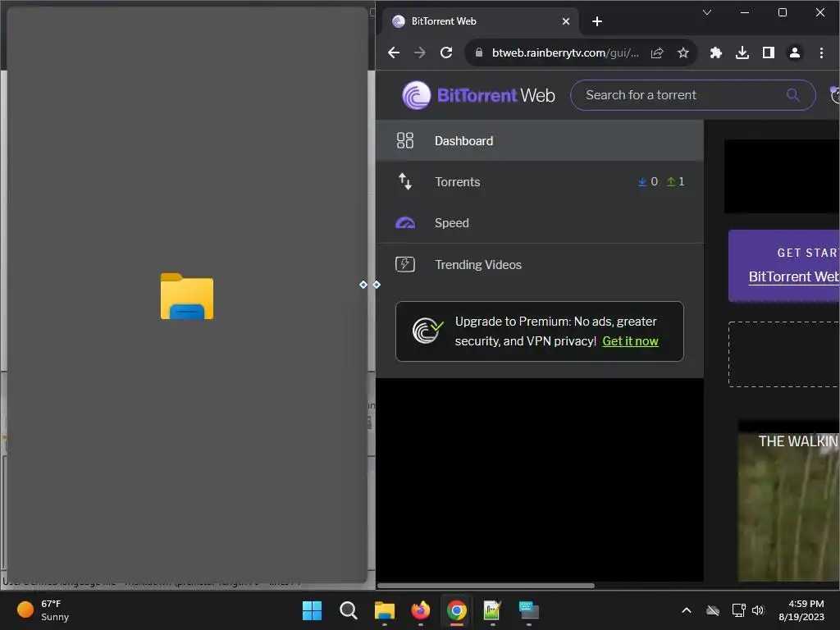The image size is (840, 630).
Task: Show hidden system tray icons
Action: coord(687,610)
